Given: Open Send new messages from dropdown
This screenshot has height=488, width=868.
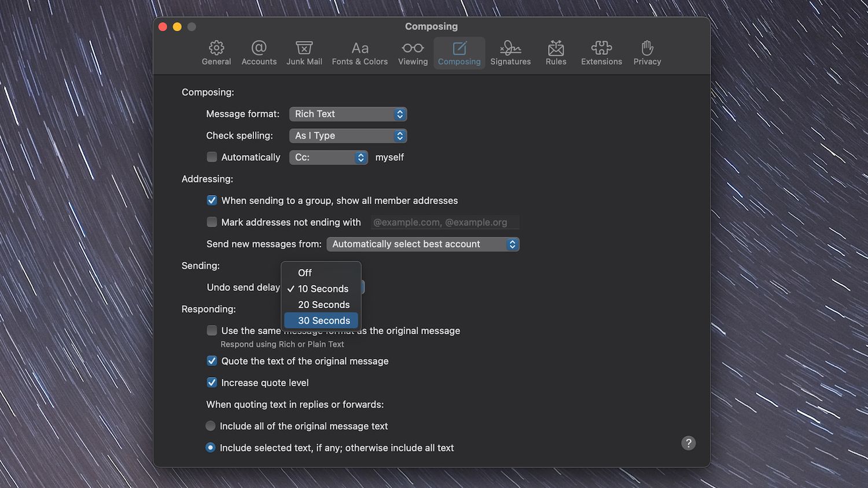Looking at the screenshot, I should click(422, 244).
